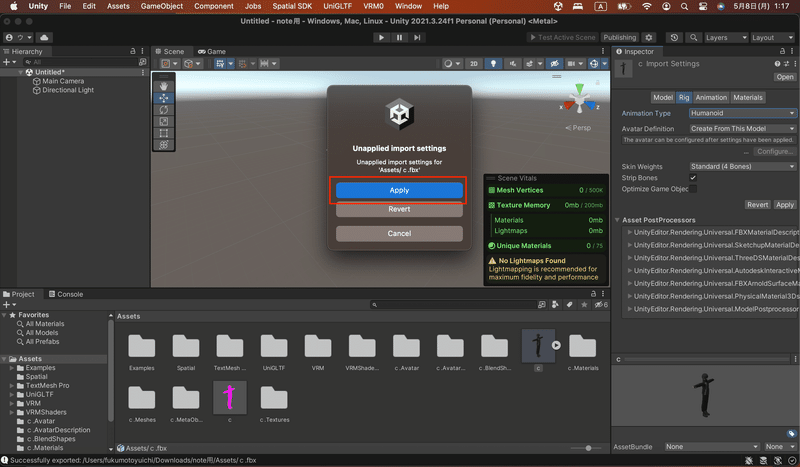Click Apply in the unapplied settings dialog
The height and width of the screenshot is (467, 800).
[x=399, y=190]
